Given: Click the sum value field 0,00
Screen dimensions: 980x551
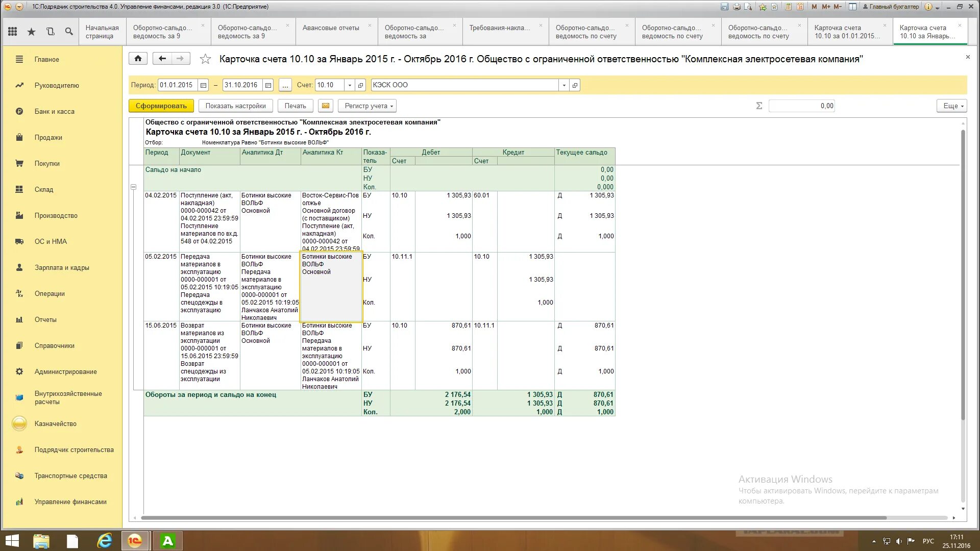Looking at the screenshot, I should click(801, 106).
